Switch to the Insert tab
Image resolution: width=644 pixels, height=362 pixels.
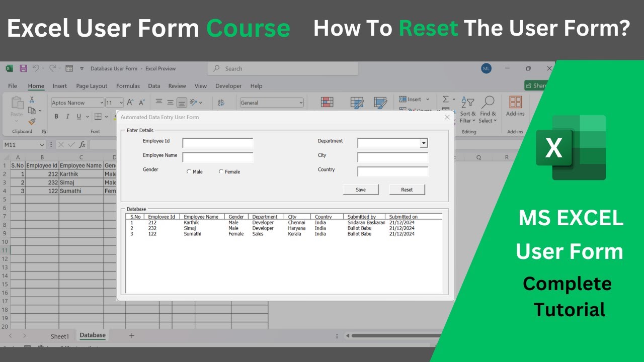[60, 86]
